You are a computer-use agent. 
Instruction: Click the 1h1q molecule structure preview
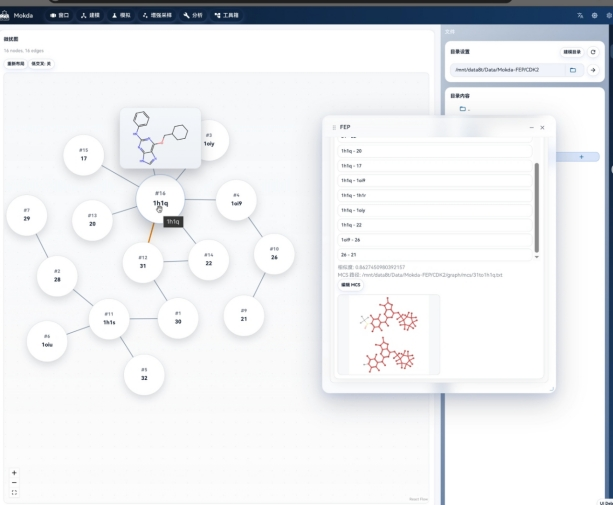click(x=160, y=138)
